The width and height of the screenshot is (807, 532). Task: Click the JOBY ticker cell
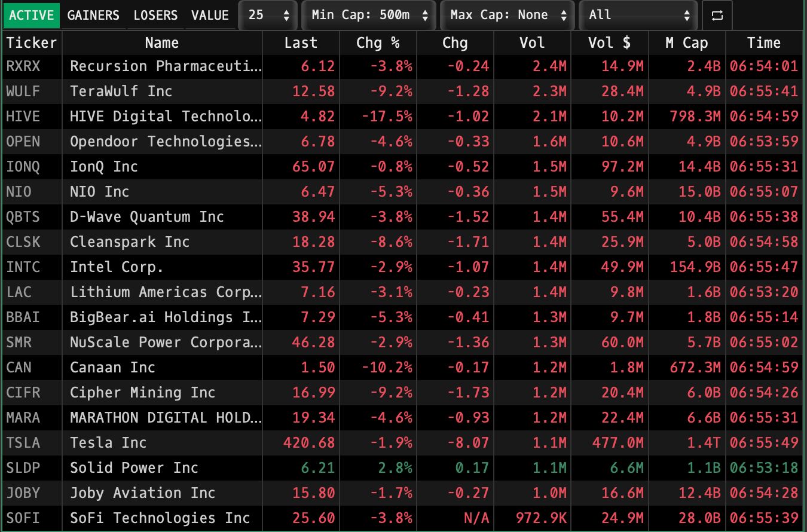pyautogui.click(x=32, y=493)
